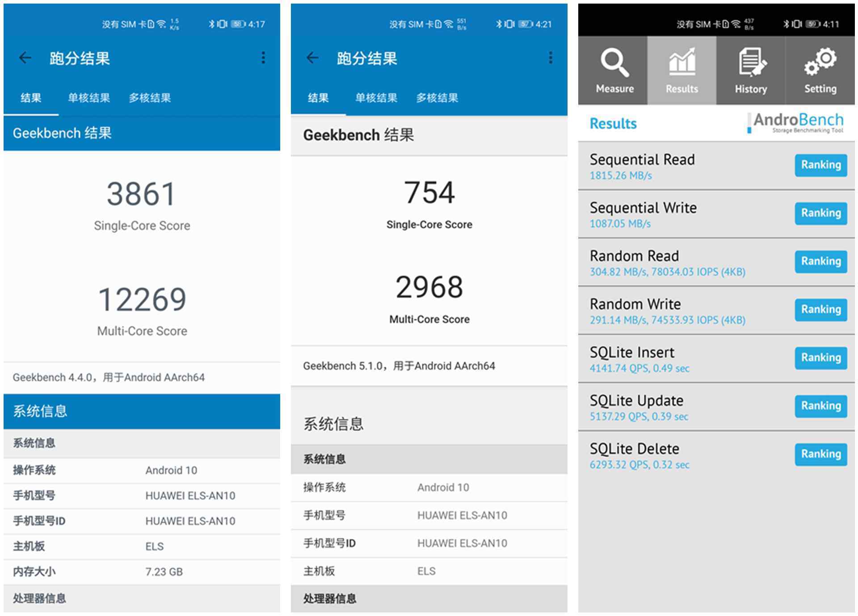
Task: Tap battery indicator in 4:17 screen
Action: [x=238, y=24]
